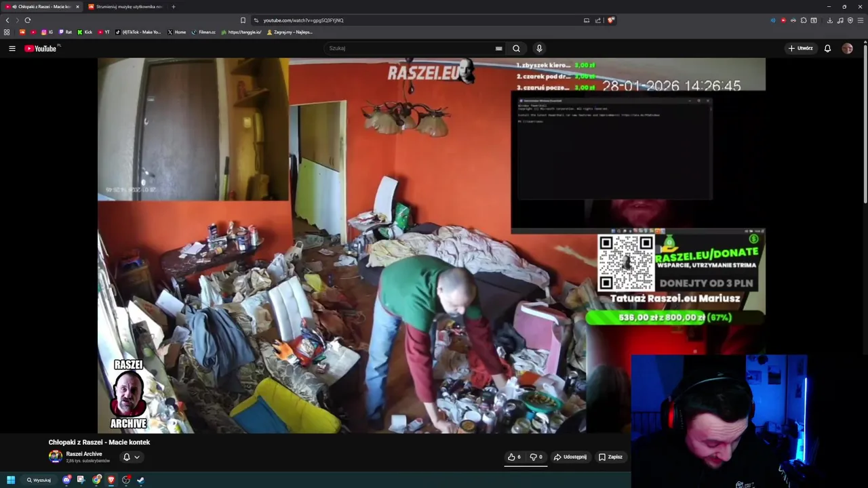Open the browser main hamburger menu
Screen dimensions: 868x488
861,20
